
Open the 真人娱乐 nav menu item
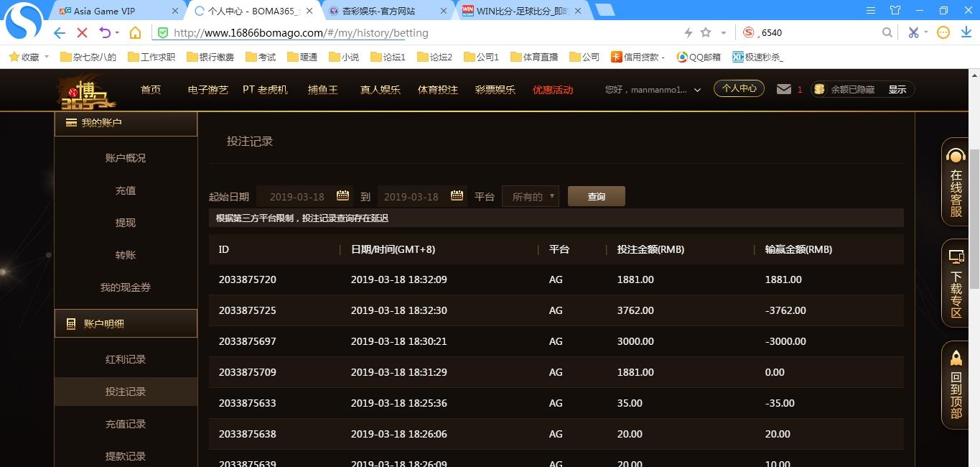[x=381, y=90]
